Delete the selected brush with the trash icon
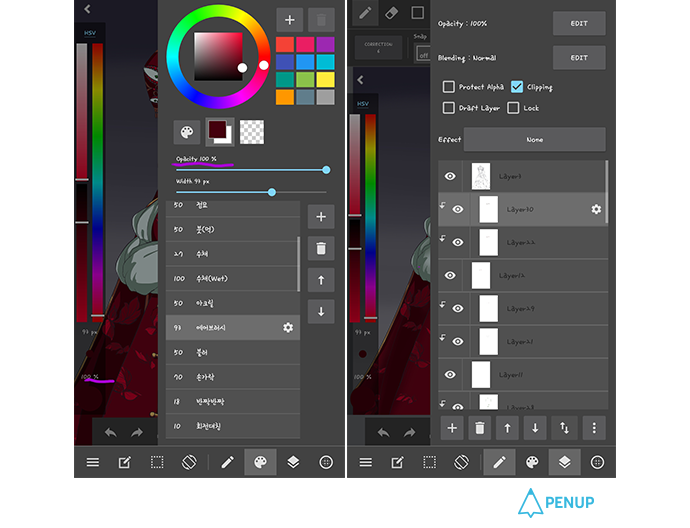This screenshot has width=690, height=528. point(321,248)
